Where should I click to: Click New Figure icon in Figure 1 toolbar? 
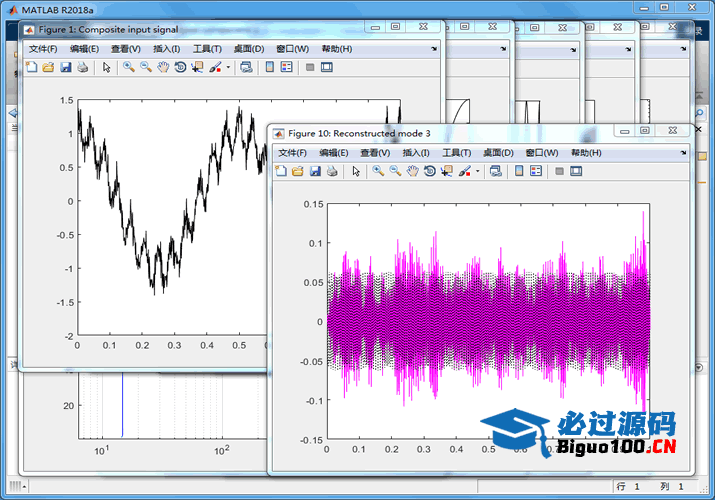point(31,67)
